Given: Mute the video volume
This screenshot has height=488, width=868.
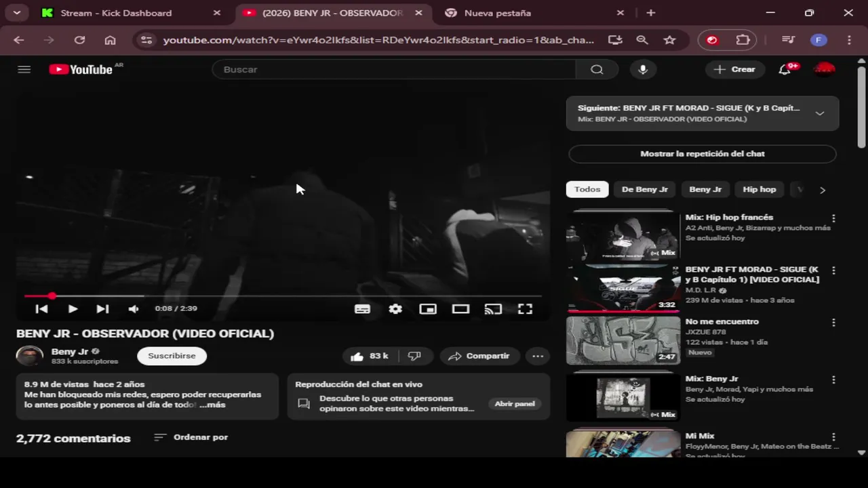Looking at the screenshot, I should pos(134,309).
